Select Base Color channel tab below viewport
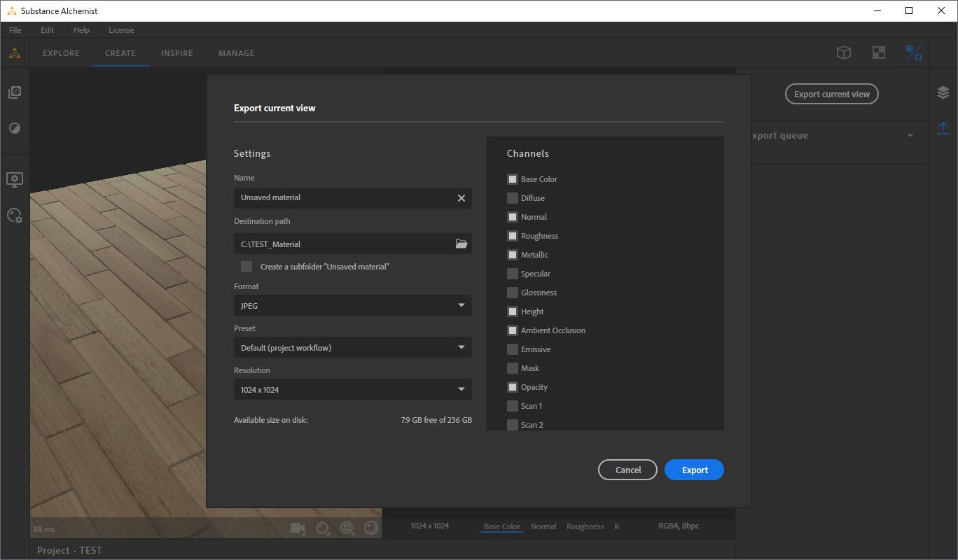Viewport: 958px width, 560px height. 502,526
